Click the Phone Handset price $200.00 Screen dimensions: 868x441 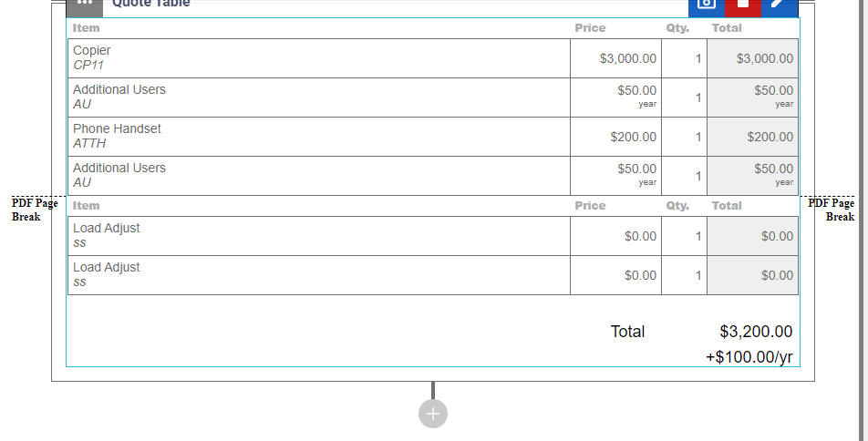click(634, 137)
